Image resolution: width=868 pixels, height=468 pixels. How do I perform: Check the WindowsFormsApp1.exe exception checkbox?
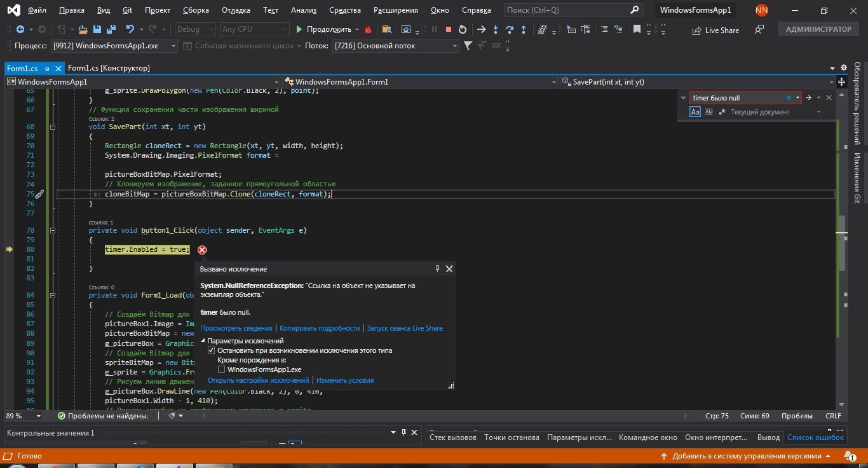coord(222,369)
